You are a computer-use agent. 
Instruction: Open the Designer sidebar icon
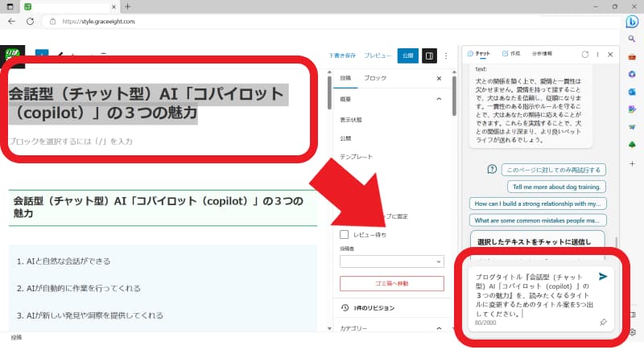pos(632,109)
